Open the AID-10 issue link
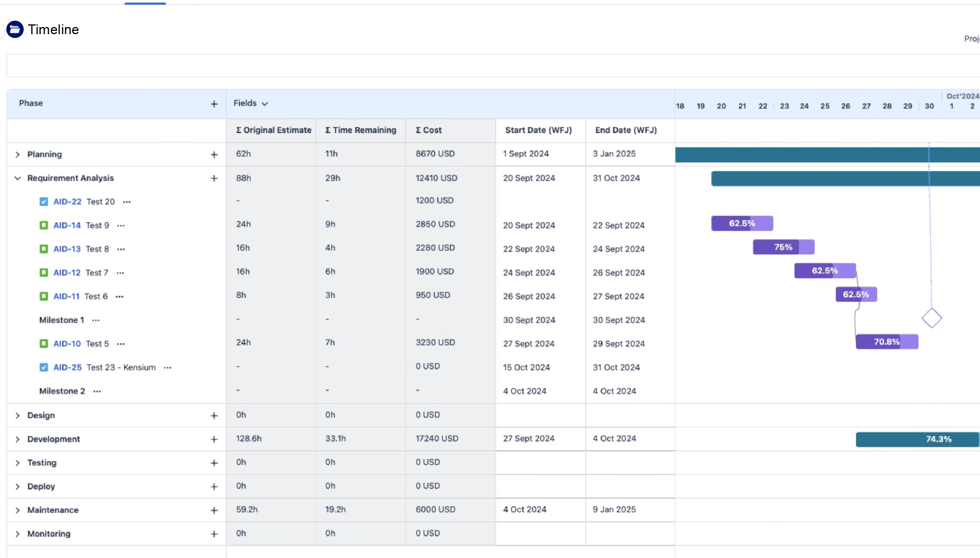Image resolution: width=980 pixels, height=558 pixels. click(x=67, y=344)
